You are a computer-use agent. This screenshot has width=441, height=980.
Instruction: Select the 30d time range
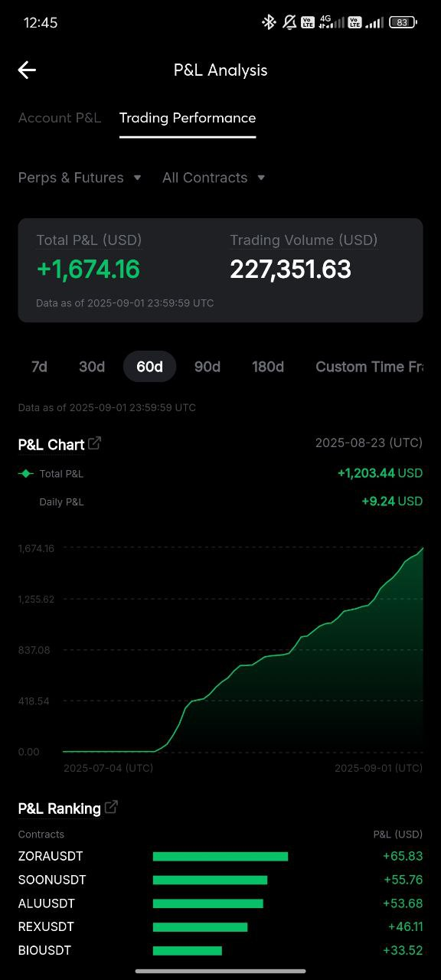tap(92, 367)
